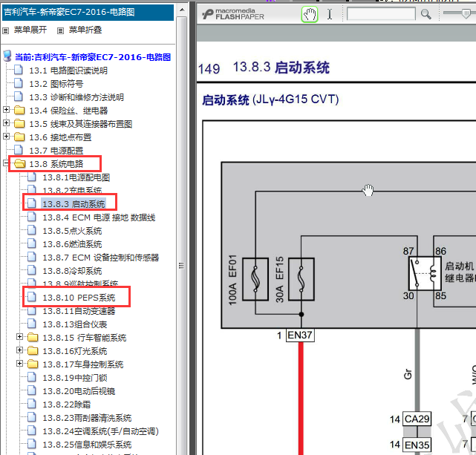Open 13.8.19中控门锁
Screen dimensions: 476x455
[75, 378]
